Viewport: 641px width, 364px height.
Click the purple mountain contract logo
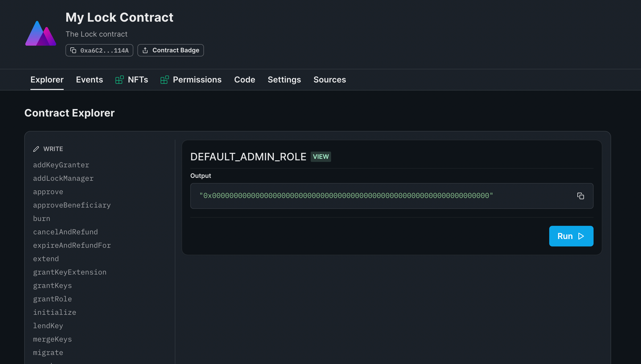40,33
